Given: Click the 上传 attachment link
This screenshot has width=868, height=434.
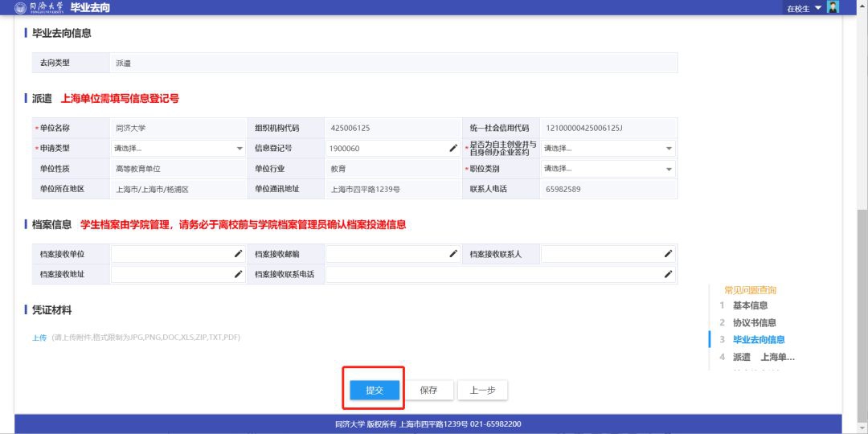Looking at the screenshot, I should pos(39,337).
